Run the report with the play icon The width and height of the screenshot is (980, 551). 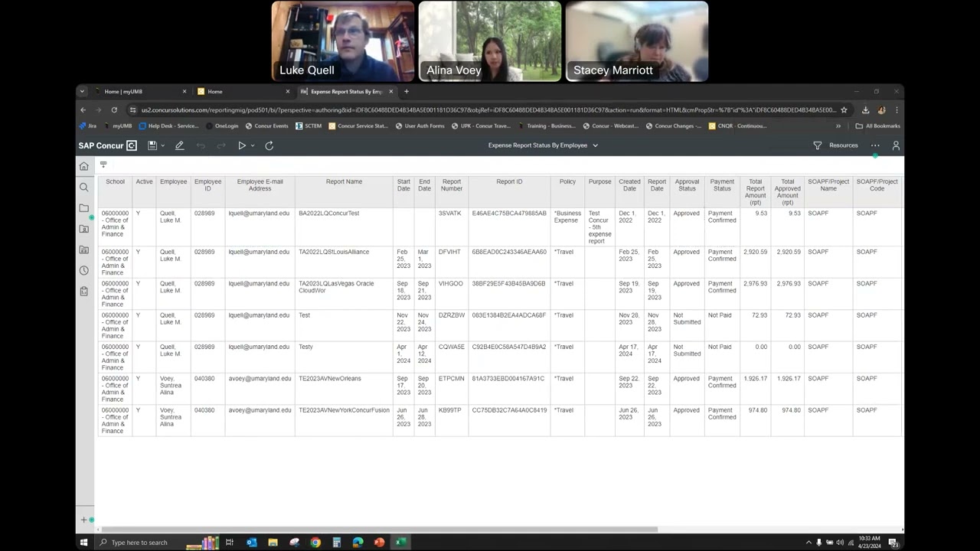[x=242, y=145]
